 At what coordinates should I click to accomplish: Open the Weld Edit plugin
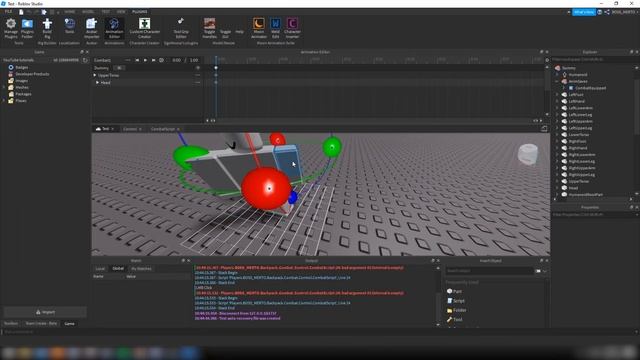(x=276, y=28)
